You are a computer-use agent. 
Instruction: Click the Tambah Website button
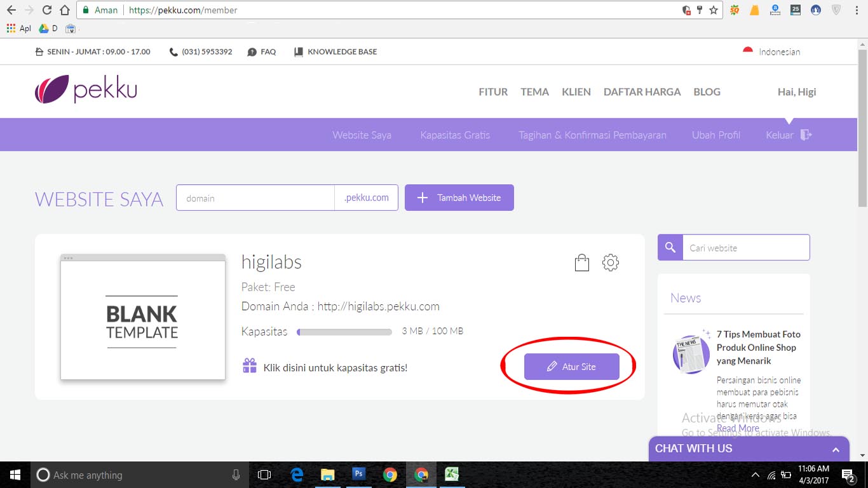pyautogui.click(x=459, y=198)
